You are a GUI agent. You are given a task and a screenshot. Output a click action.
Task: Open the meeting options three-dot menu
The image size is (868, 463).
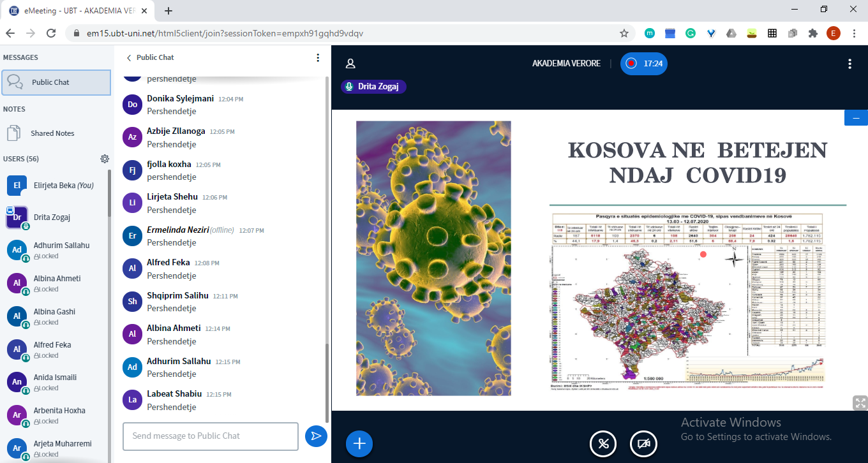(x=849, y=64)
